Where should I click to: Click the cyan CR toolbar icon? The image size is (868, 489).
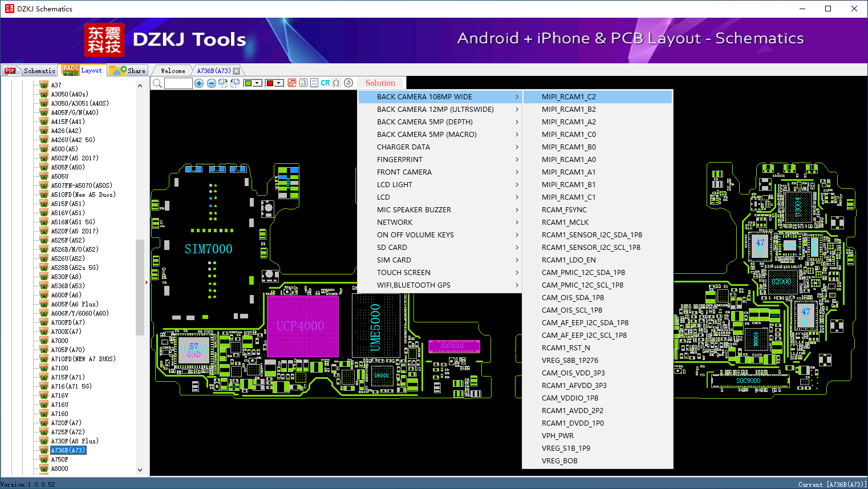(x=325, y=83)
